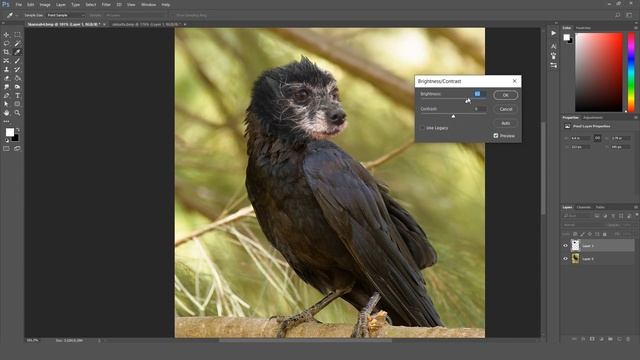This screenshot has width=640, height=360.
Task: Open the Filter menu
Action: pos(106,4)
